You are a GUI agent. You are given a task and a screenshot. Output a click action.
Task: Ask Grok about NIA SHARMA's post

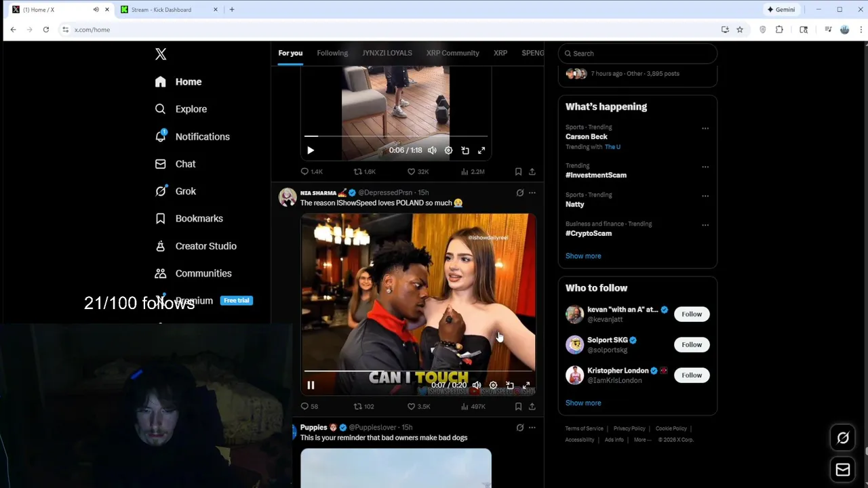point(520,192)
